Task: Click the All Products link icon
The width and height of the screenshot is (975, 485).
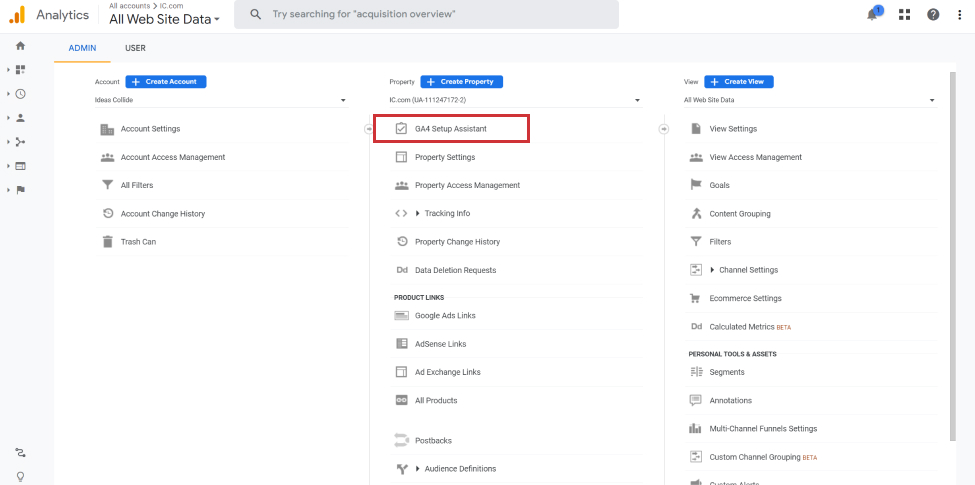Action: coord(402,400)
